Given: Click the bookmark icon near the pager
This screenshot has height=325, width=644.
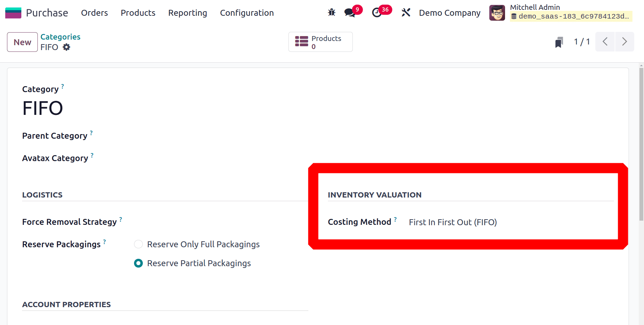Looking at the screenshot, I should [x=559, y=42].
